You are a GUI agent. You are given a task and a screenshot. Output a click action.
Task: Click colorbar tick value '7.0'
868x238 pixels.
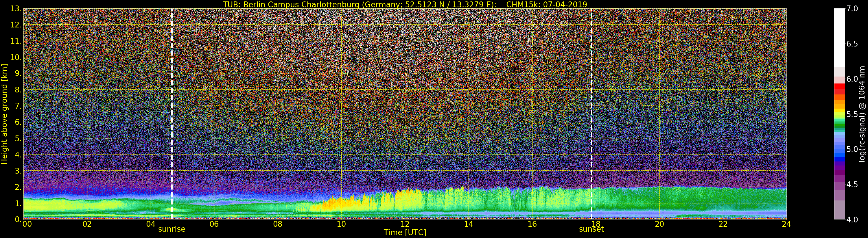pos(852,9)
